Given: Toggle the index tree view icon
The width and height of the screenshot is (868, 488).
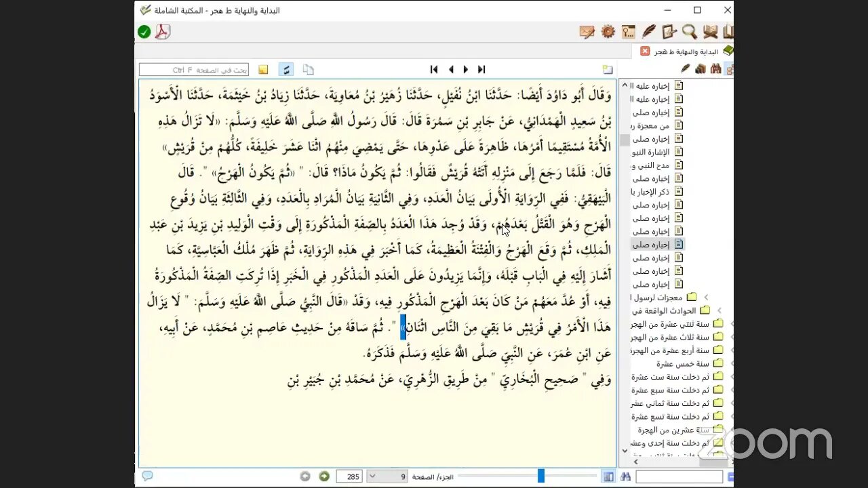Looking at the screenshot, I should click(729, 69).
